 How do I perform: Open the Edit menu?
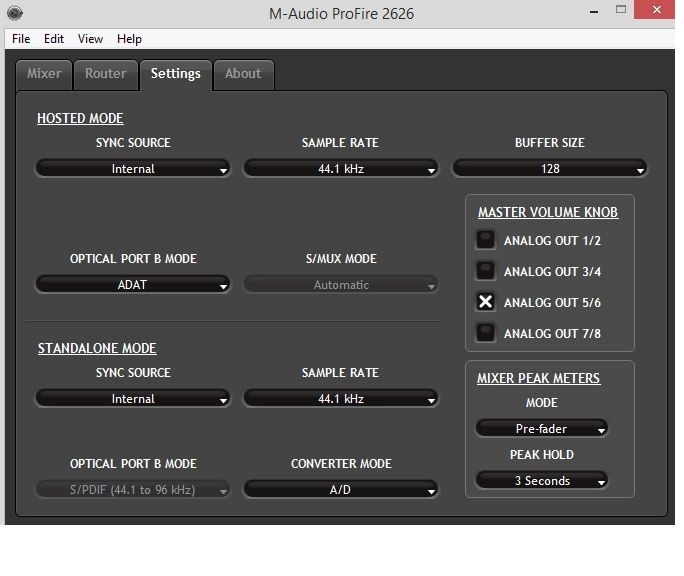click(x=54, y=39)
